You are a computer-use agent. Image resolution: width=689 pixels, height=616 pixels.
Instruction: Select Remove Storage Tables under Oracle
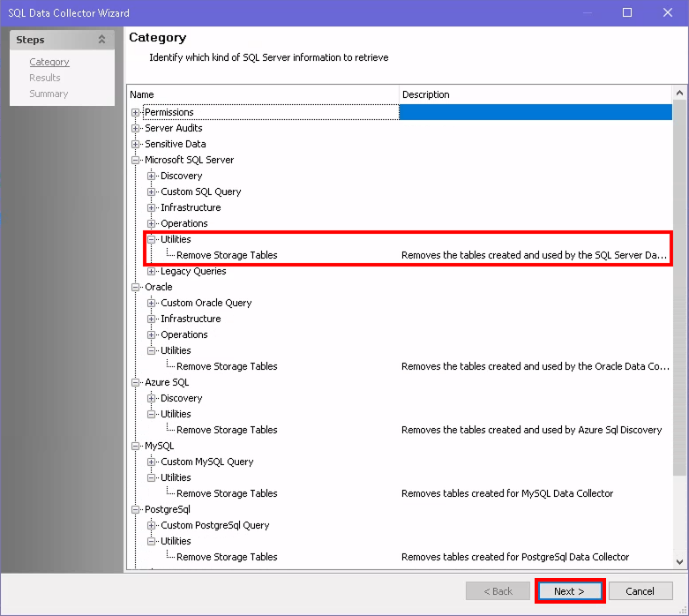227,367
